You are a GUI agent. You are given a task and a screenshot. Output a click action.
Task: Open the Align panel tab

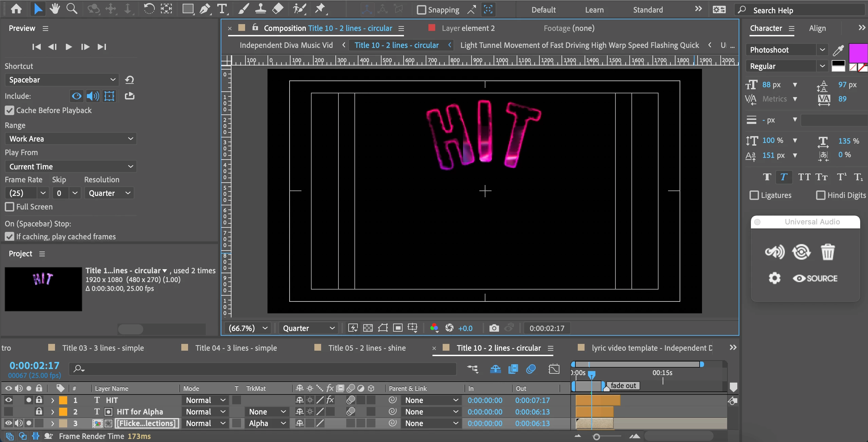(817, 29)
